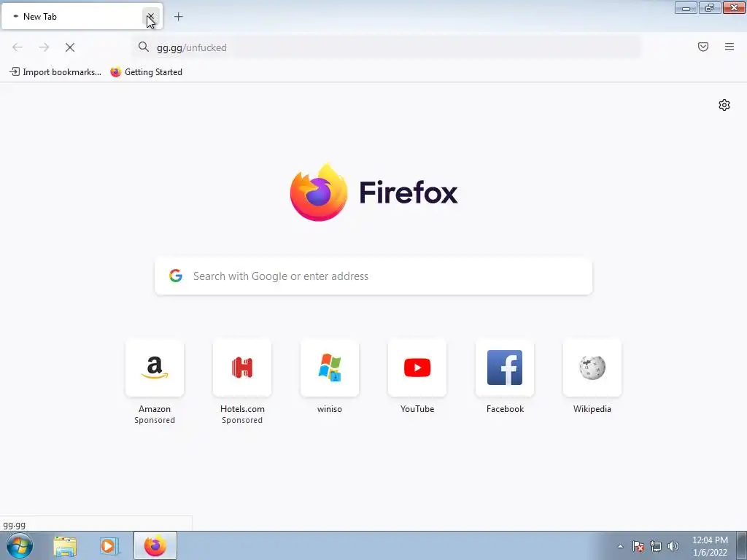This screenshot has height=560, width=747.
Task: Click the Sponsored text under Hotels.com
Action: 242,420
